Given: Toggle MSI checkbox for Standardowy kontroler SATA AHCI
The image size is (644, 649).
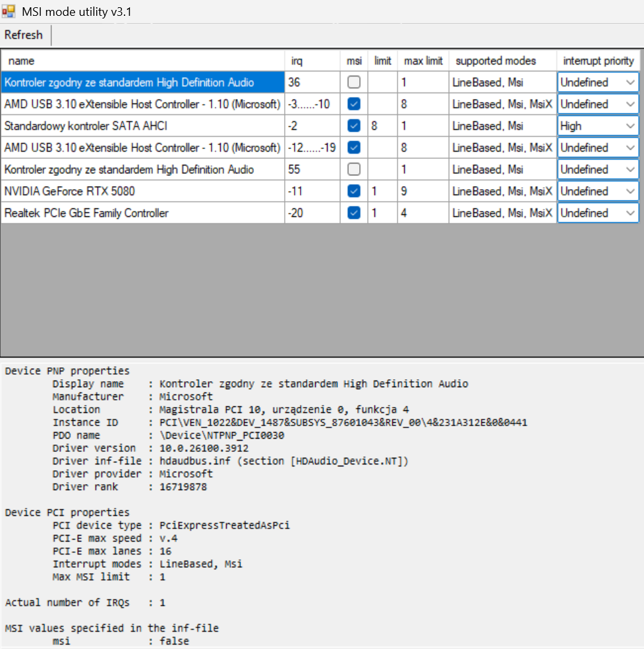Looking at the screenshot, I should coord(354,126).
